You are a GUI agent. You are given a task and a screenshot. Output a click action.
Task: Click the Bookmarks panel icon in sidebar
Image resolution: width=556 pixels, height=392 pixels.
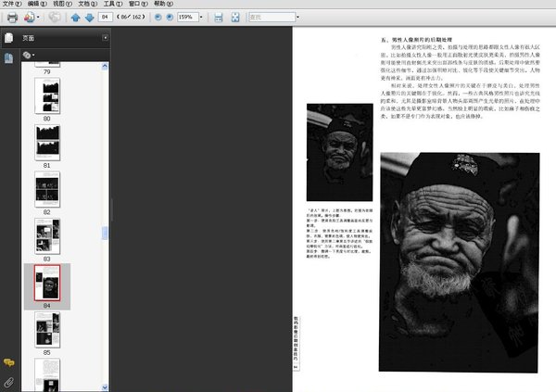pos(8,57)
